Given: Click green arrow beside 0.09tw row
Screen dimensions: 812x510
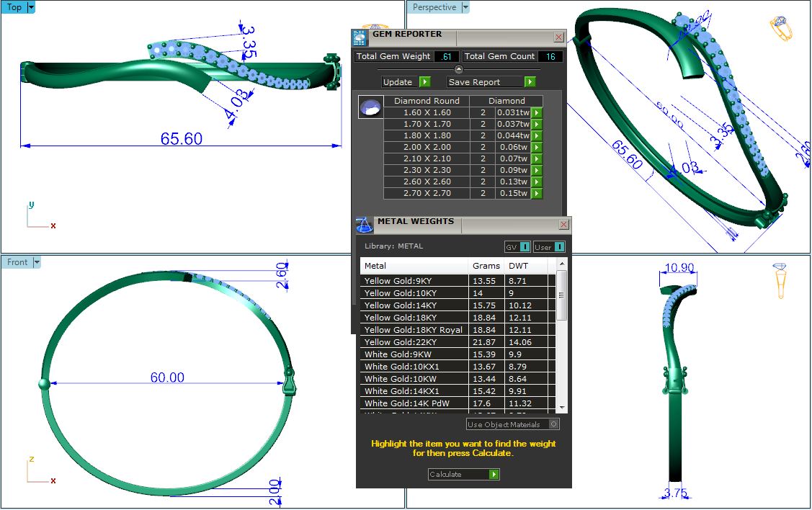Looking at the screenshot, I should (537, 170).
